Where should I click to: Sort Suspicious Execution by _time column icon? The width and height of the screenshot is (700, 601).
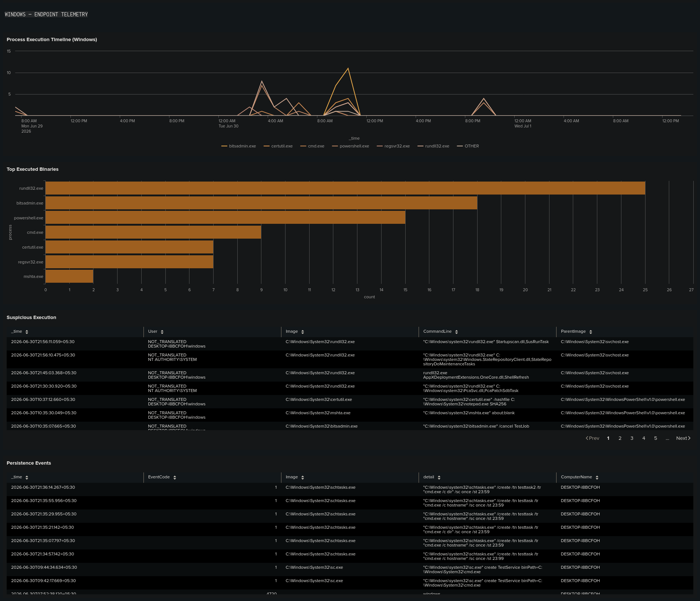coord(27,332)
